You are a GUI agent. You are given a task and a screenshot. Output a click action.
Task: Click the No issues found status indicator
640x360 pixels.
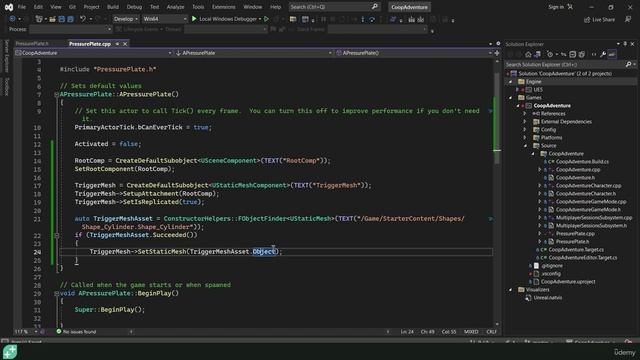point(76,331)
